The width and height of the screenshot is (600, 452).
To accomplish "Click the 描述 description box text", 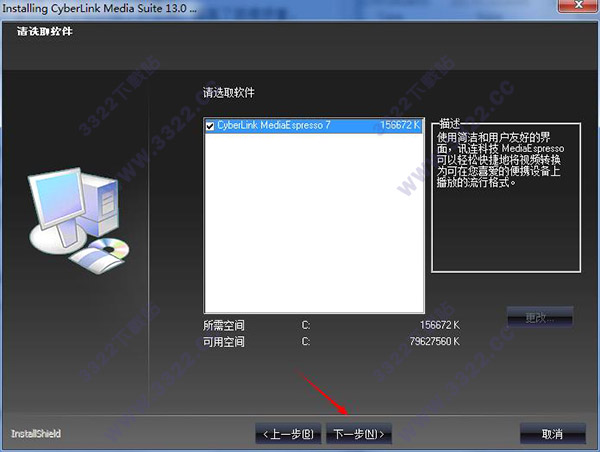I will pyautogui.click(x=500, y=160).
